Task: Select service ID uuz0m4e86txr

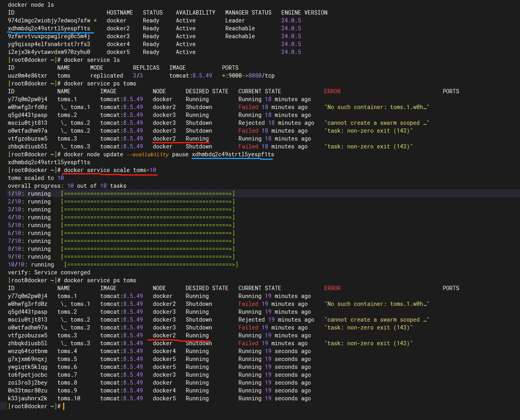Action: 28,76
